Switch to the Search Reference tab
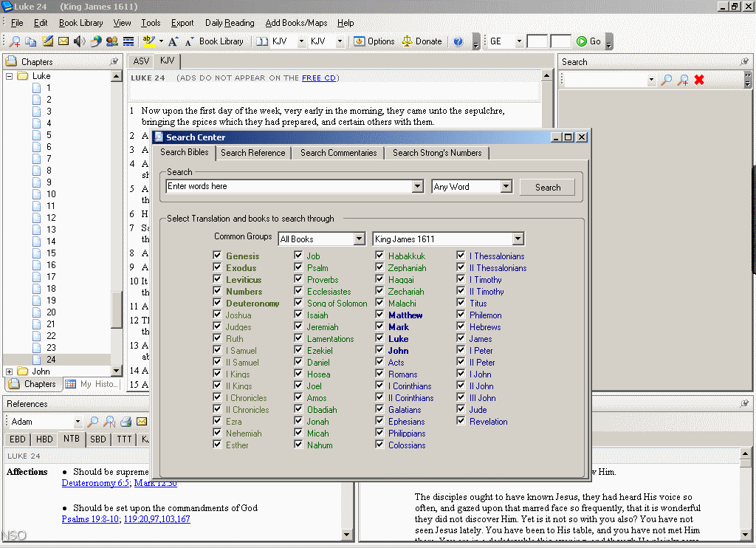Screen dimensions: 756x548 click(253, 153)
